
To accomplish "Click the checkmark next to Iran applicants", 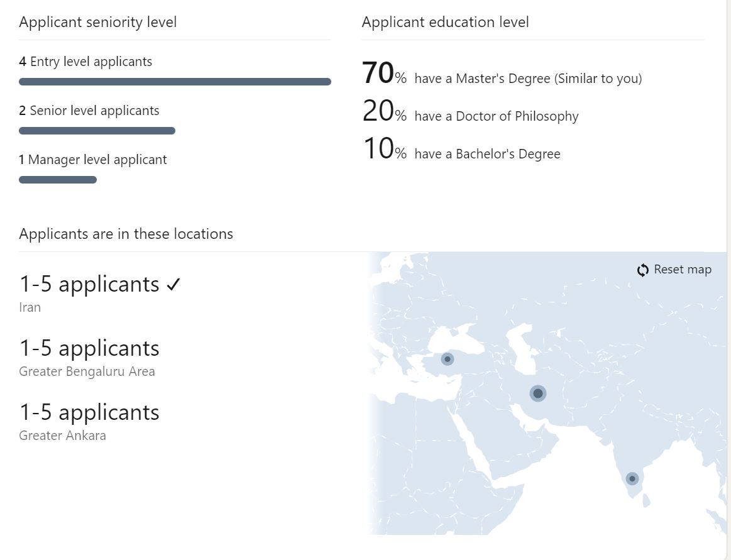I will pos(173,285).
